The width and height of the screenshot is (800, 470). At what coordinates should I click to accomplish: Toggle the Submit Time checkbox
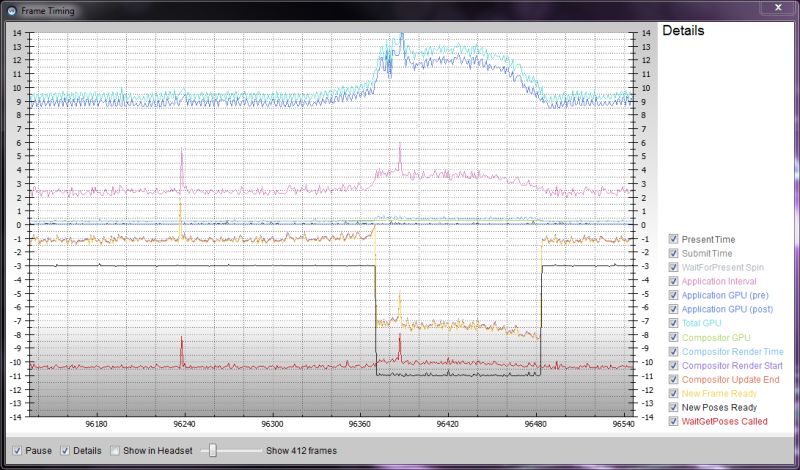click(x=673, y=253)
